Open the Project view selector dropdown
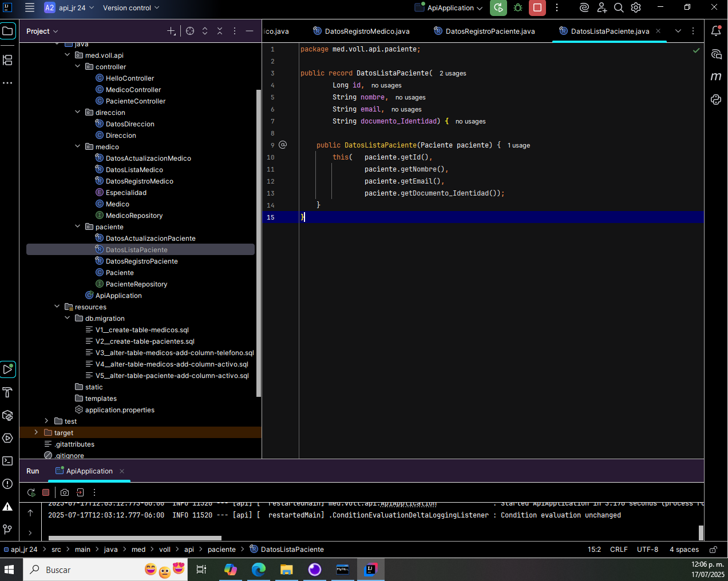This screenshot has height=581, width=728. 42,31
